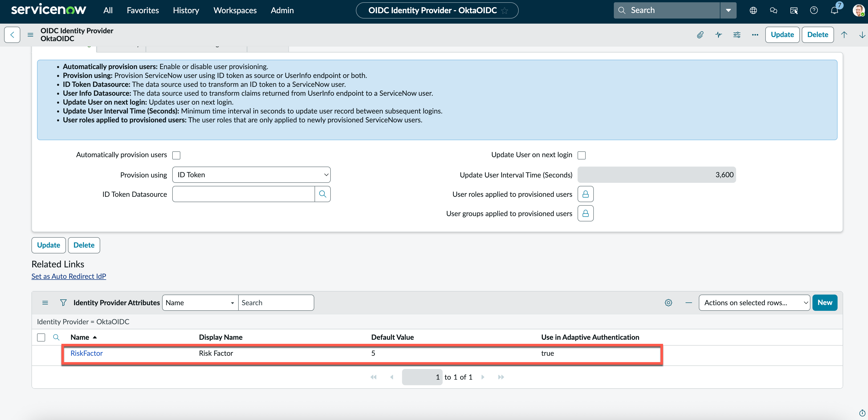The width and height of the screenshot is (868, 420).
Task: Toggle column search magnifier in list header
Action: (x=56, y=337)
